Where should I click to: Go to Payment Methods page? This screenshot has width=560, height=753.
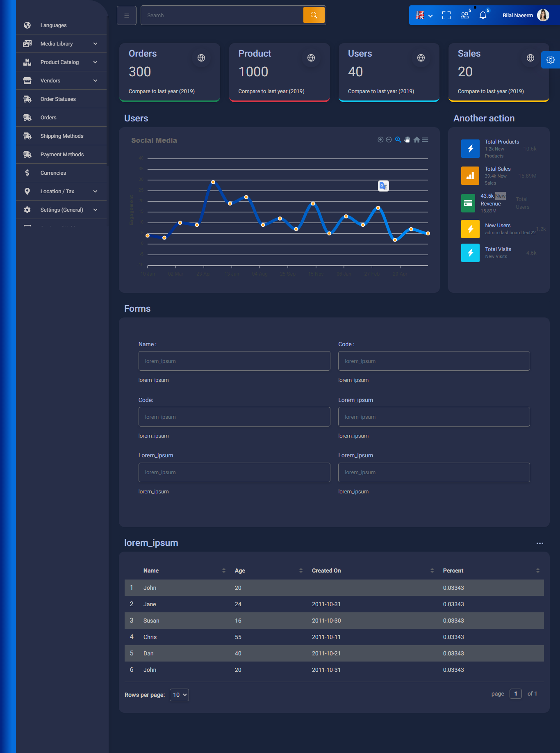point(61,155)
